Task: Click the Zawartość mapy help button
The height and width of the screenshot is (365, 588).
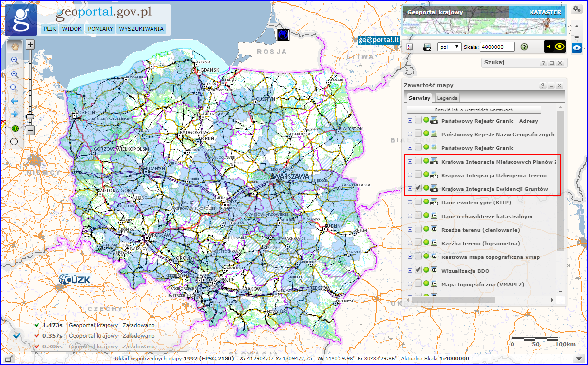Action: 543,86
